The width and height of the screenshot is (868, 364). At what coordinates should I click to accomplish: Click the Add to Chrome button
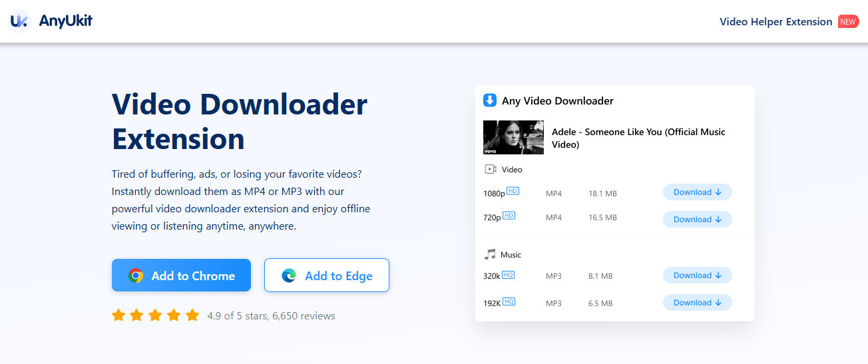(181, 275)
